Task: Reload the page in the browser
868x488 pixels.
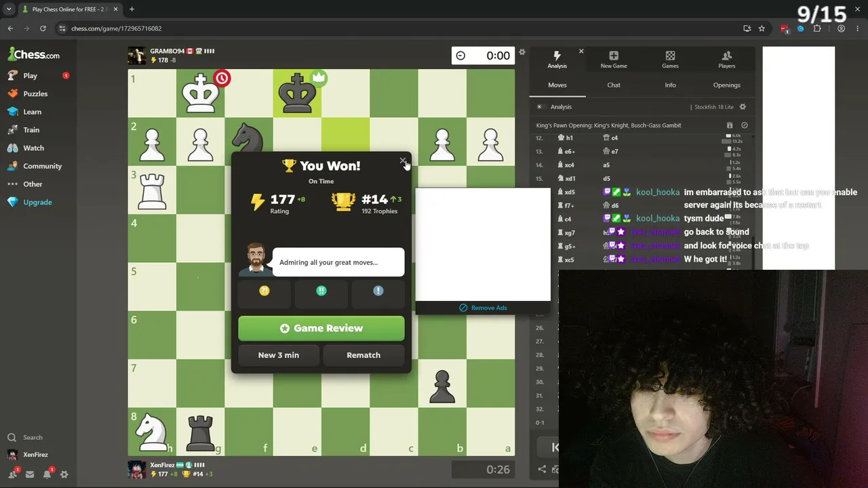Action: tap(43, 28)
